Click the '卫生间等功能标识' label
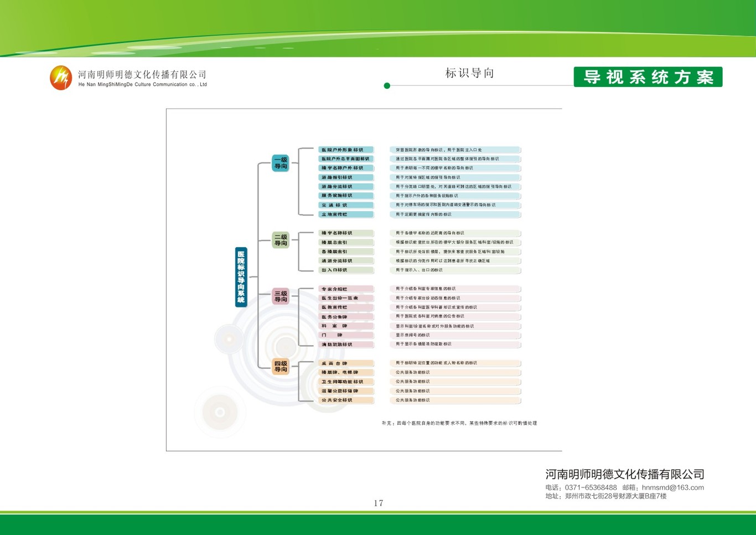This screenshot has height=535, width=756. click(x=346, y=382)
